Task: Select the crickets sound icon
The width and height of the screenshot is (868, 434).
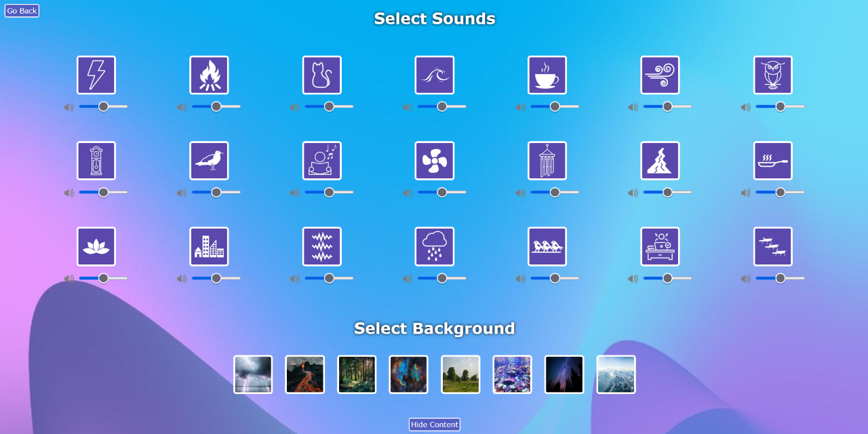Action: coord(773,247)
